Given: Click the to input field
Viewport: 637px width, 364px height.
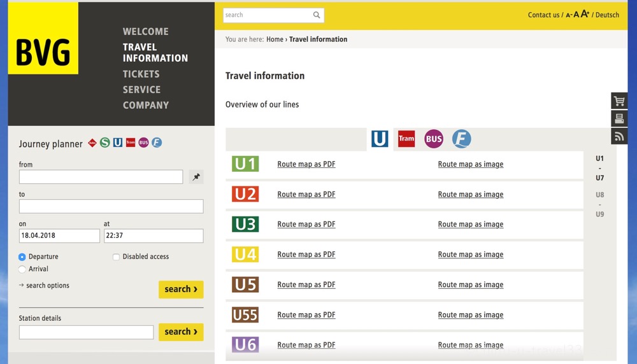Looking at the screenshot, I should click(111, 206).
